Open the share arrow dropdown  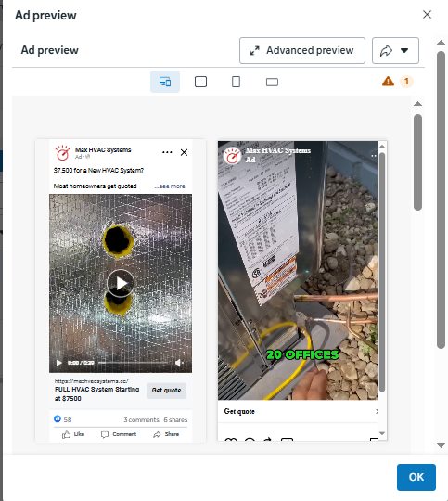395,50
